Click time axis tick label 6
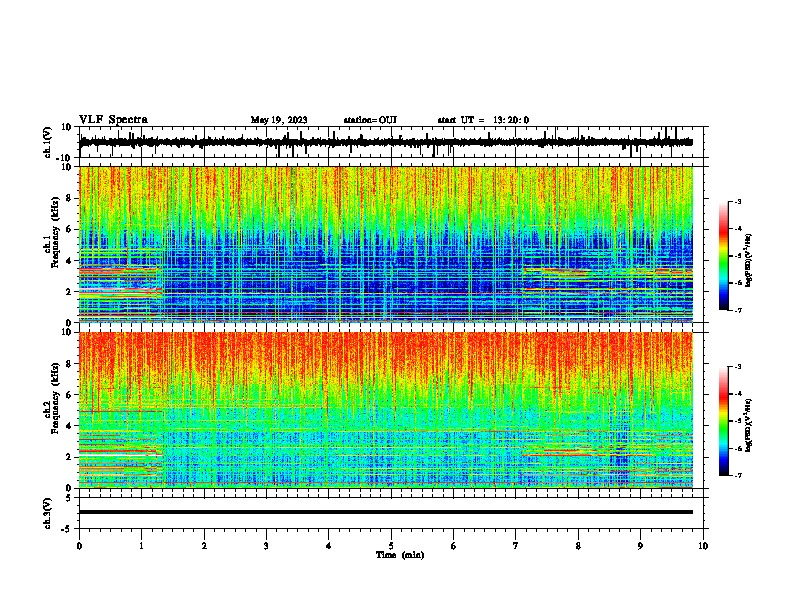Image resolution: width=792 pixels, height=612 pixels. point(454,546)
